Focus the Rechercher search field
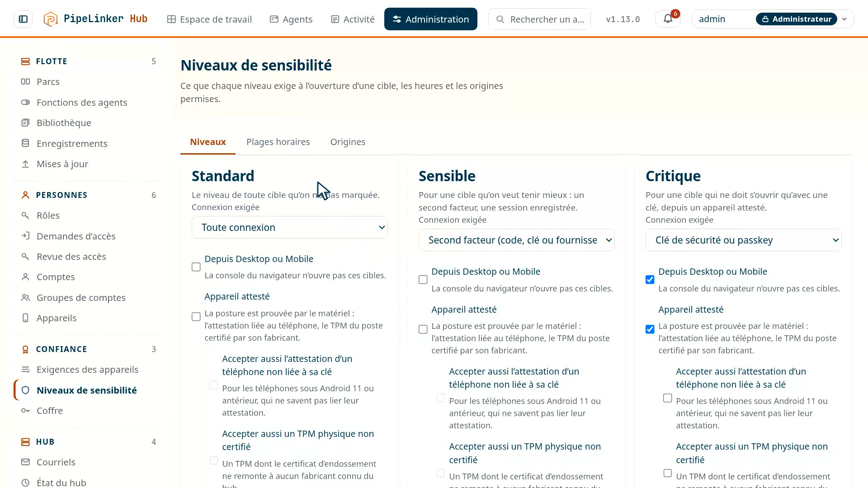Viewport: 868px width, 488px height. 539,19
